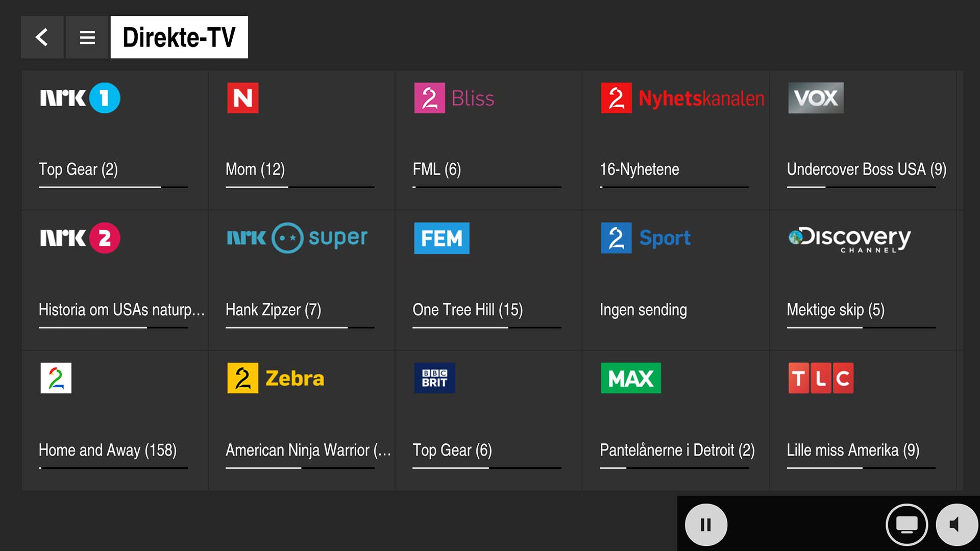Pause the live playback

(x=706, y=524)
